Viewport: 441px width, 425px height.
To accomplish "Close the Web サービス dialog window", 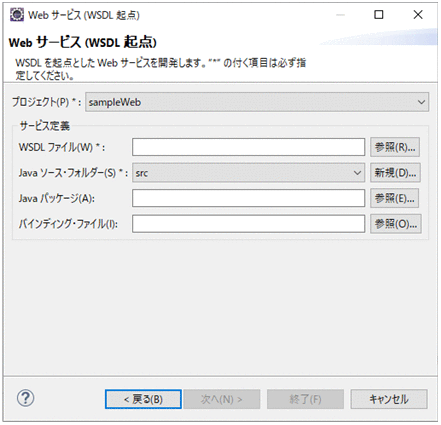I will (x=418, y=15).
